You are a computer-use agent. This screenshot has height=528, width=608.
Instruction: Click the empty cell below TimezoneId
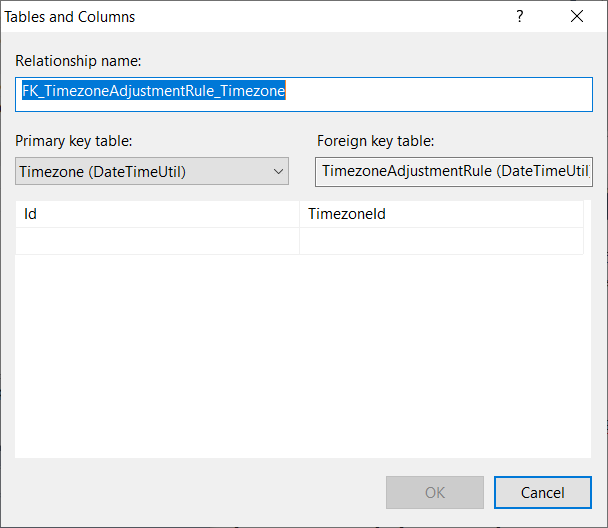click(x=440, y=241)
